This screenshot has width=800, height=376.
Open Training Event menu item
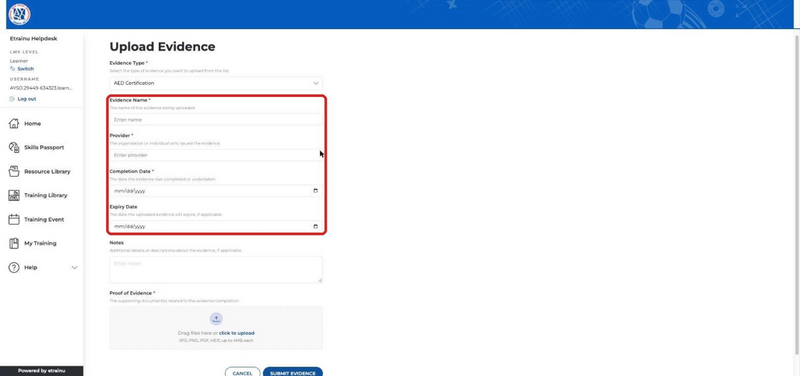point(44,219)
